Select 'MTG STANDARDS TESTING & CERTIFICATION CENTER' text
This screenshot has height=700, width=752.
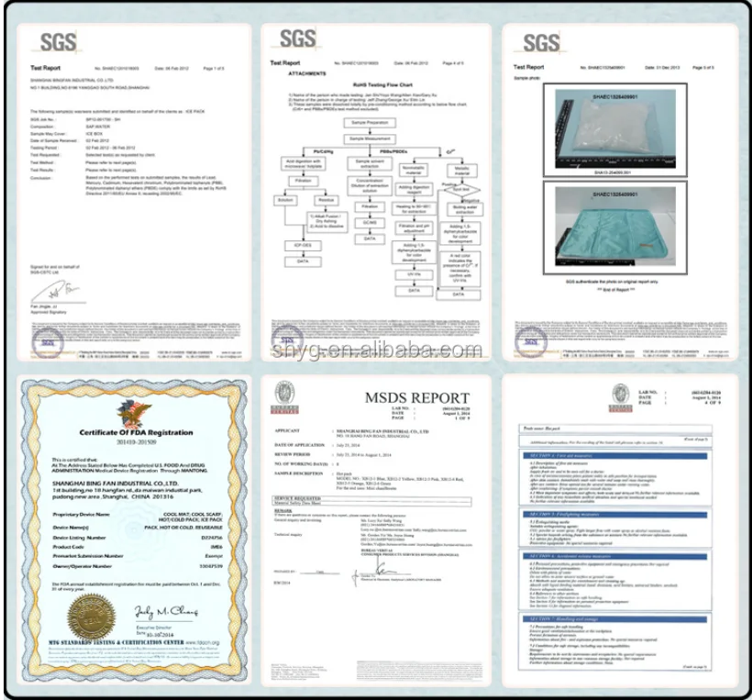pos(116,642)
